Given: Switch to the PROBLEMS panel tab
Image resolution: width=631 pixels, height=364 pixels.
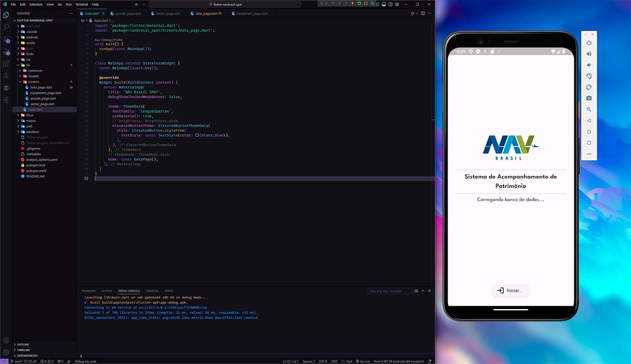Looking at the screenshot, I should [89, 291].
